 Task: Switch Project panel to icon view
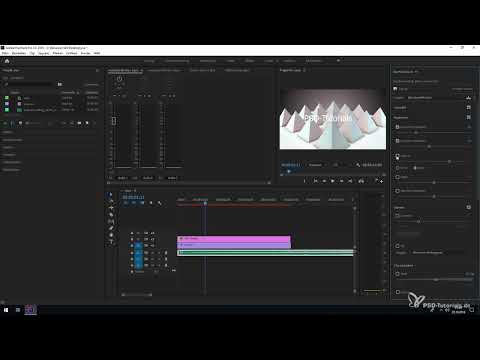[x=20, y=123]
